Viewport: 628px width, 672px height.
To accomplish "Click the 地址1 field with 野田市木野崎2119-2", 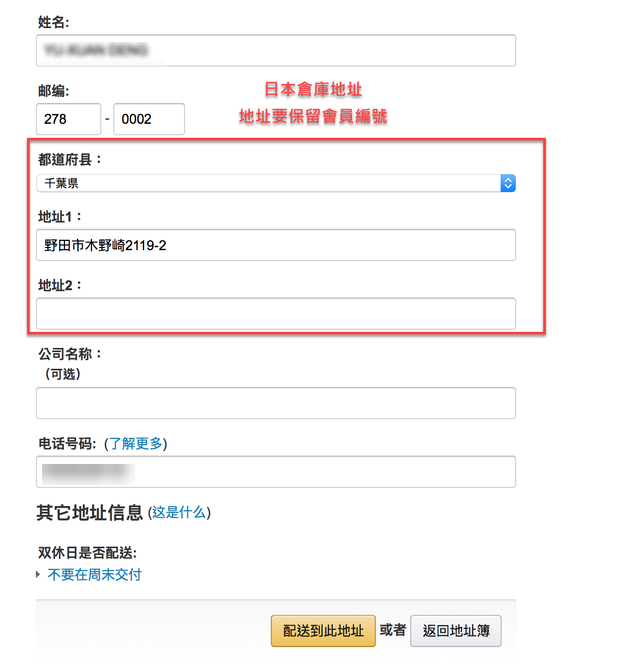I will pyautogui.click(x=276, y=245).
